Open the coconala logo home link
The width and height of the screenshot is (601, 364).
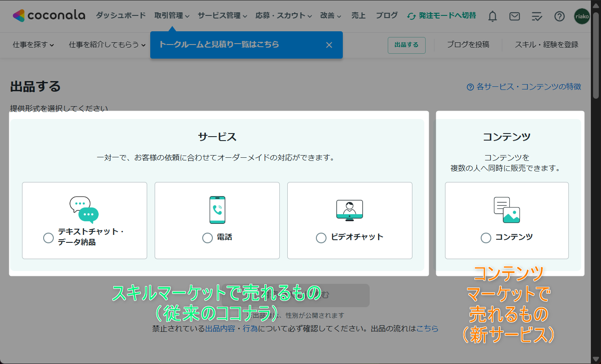pos(49,15)
